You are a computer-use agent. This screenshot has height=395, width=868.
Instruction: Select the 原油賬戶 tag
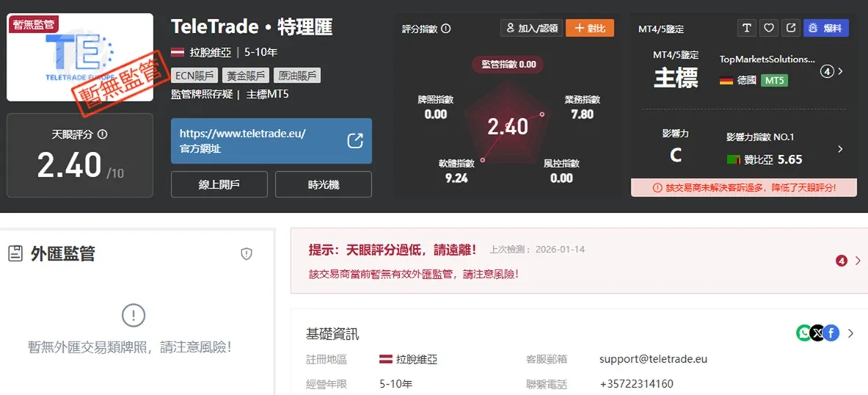coord(297,76)
